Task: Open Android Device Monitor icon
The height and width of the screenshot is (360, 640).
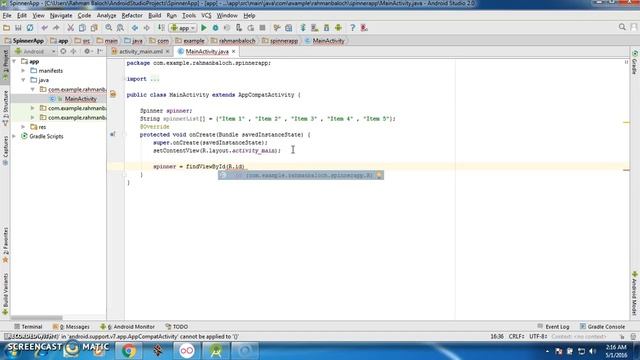Action: [x=338, y=28]
